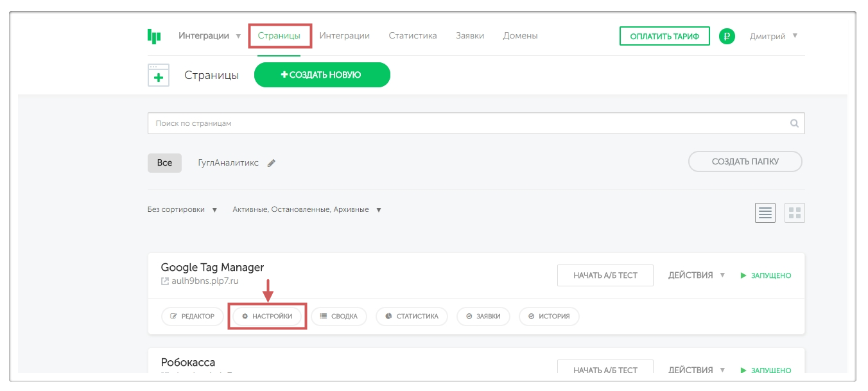Edit ГуглАналитикс folder with pencil icon
This screenshot has width=868, height=391.
click(x=272, y=163)
